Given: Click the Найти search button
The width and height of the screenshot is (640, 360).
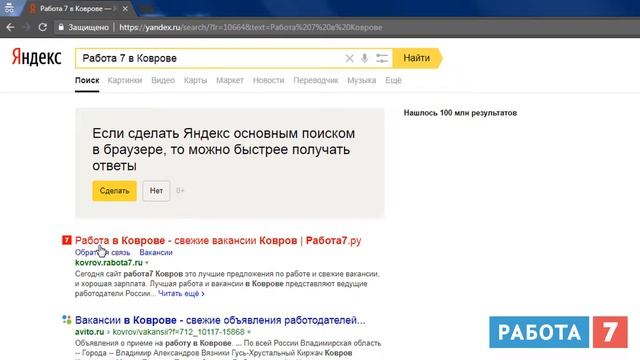Looking at the screenshot, I should (417, 58).
